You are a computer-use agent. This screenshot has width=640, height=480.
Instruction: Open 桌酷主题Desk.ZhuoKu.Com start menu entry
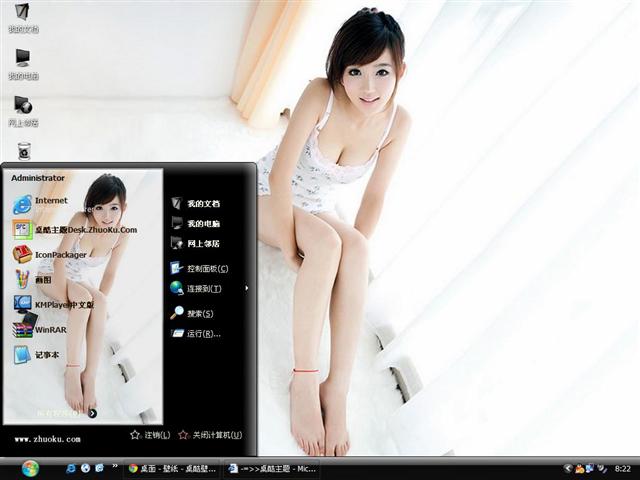point(75,230)
